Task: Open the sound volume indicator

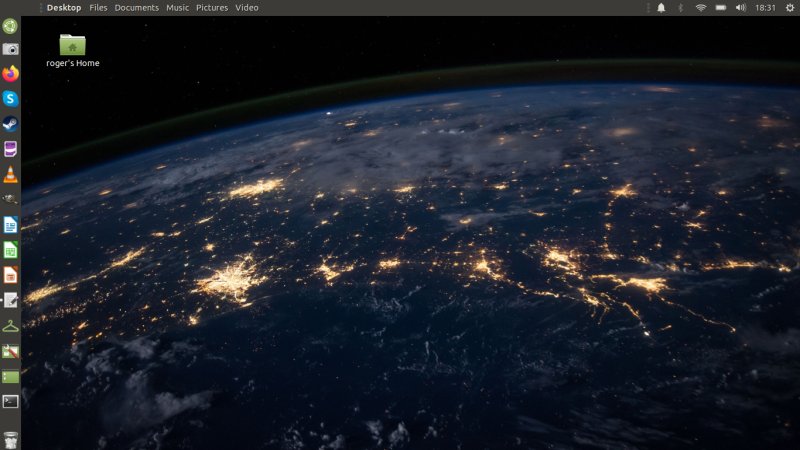Action: point(741,8)
